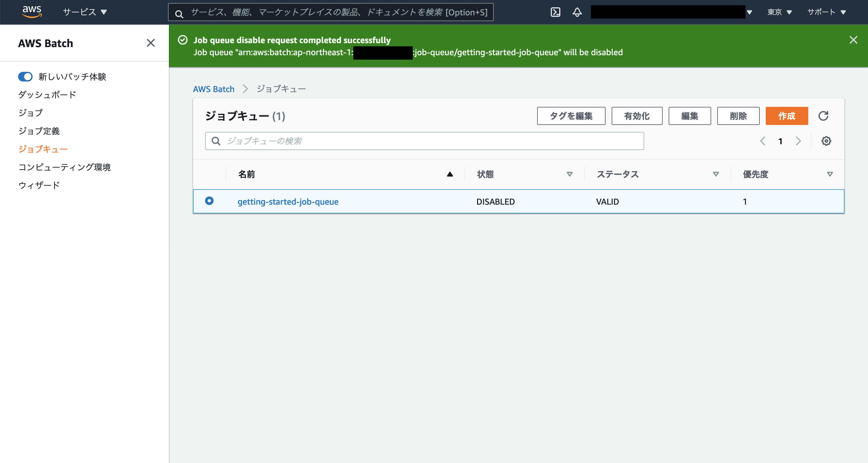Open コンピューティング環境 in the sidebar
Screen dimensions: 868x463
coord(64,167)
